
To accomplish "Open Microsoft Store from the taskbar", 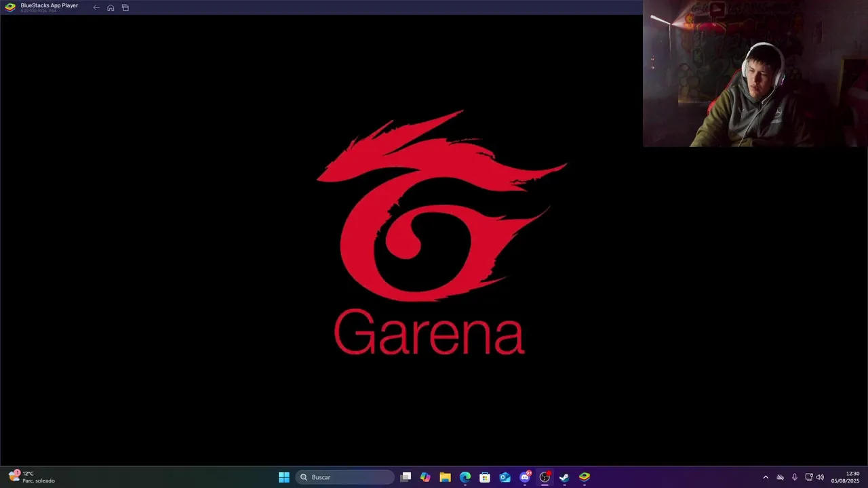I will 485,477.
